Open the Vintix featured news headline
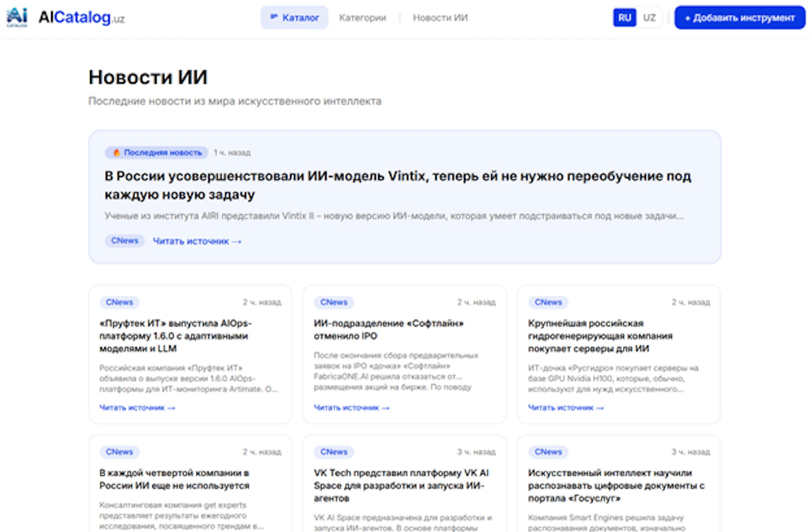Screen dimensions: 810x532 397,185
